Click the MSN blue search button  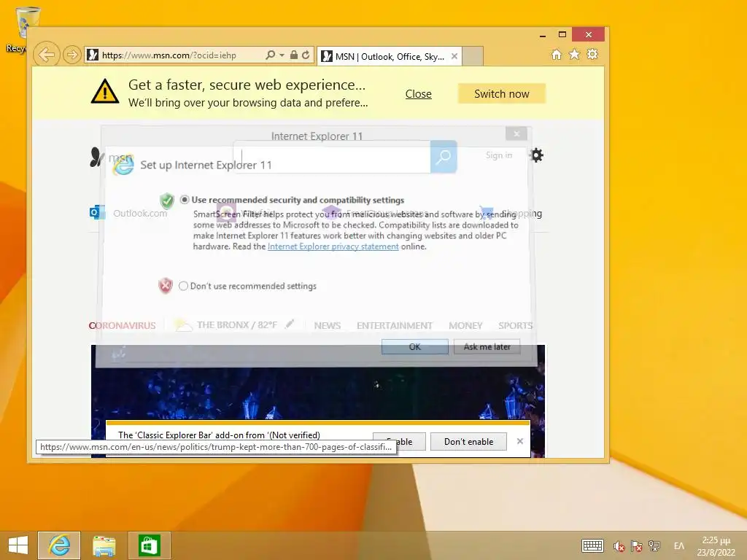pyautogui.click(x=444, y=157)
